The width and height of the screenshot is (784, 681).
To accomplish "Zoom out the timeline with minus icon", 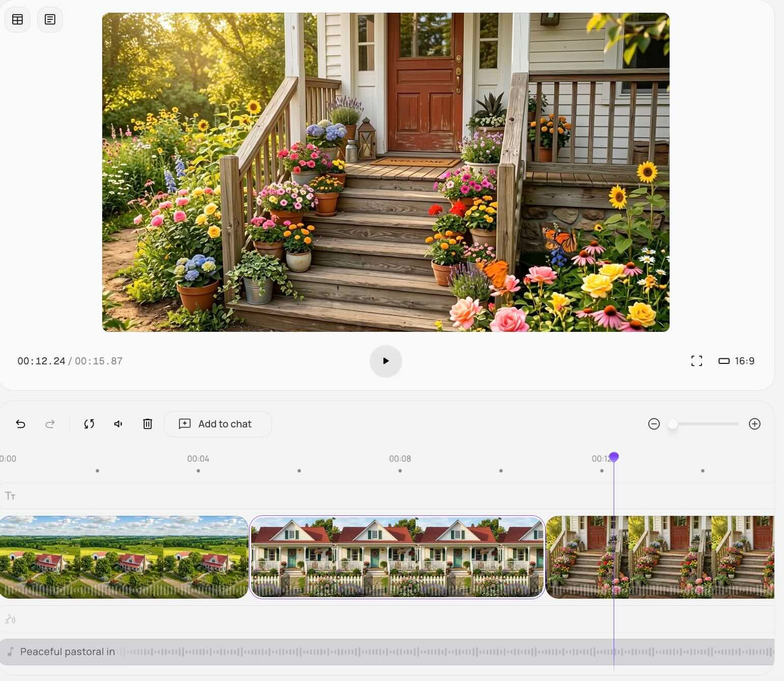I will pyautogui.click(x=654, y=424).
